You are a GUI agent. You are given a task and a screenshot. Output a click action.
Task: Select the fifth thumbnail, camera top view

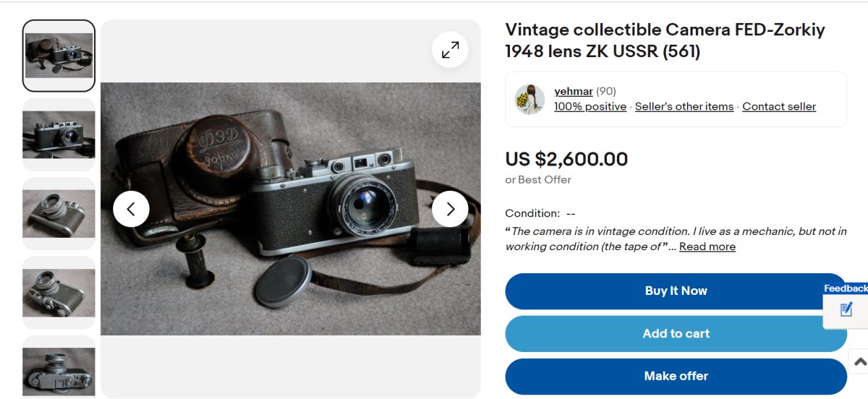coord(59,369)
